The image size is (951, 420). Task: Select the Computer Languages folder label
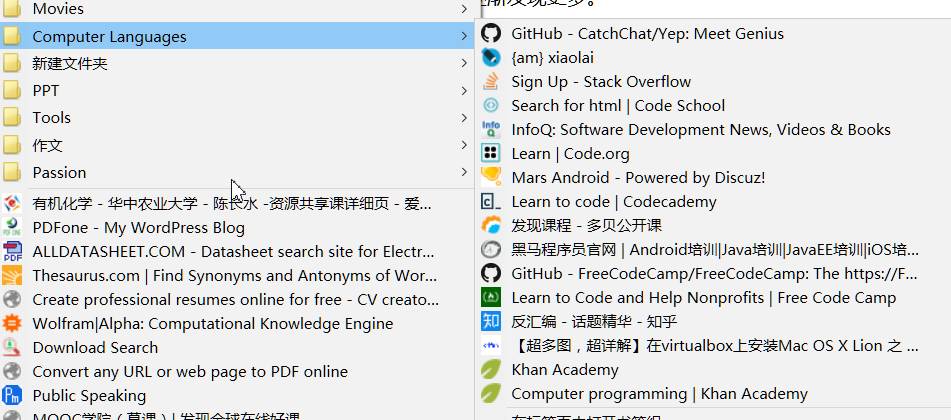110,37
